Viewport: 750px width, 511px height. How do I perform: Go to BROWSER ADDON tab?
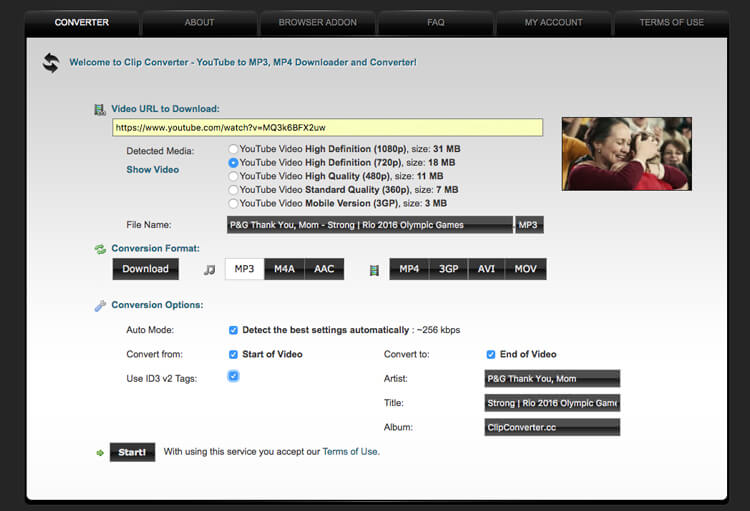(318, 22)
